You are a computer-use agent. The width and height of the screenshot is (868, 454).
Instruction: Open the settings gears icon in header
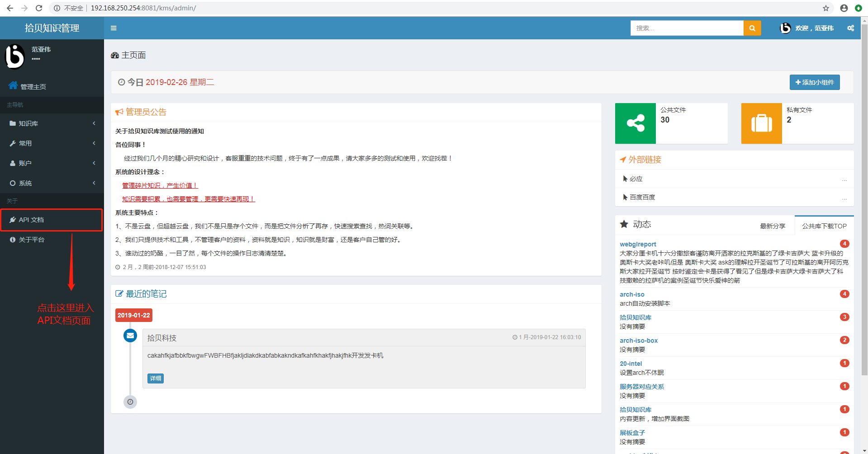(850, 28)
